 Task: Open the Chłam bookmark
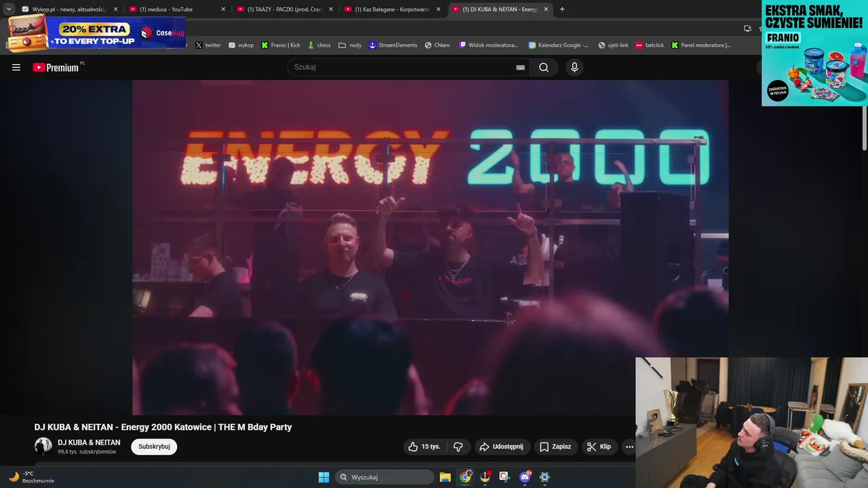(x=437, y=45)
